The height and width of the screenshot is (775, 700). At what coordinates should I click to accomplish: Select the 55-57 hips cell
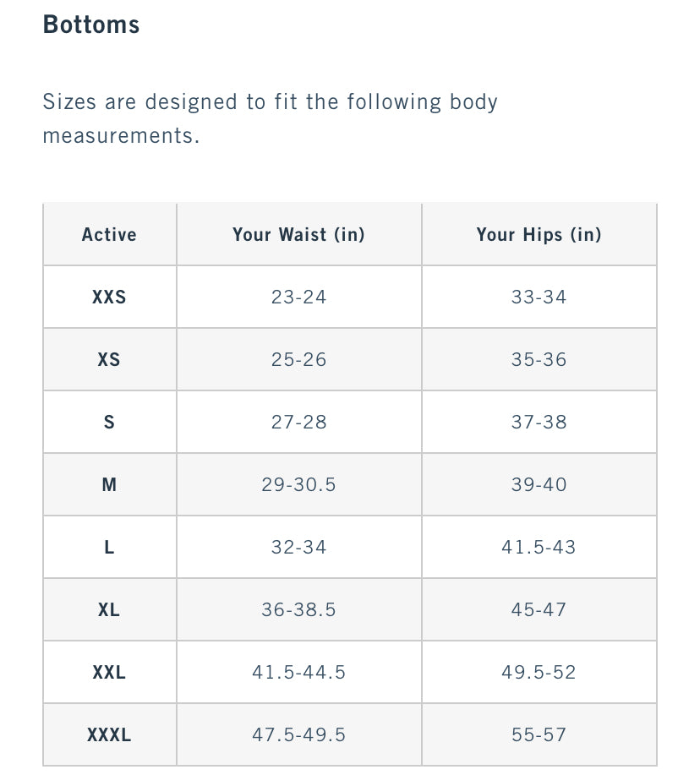click(x=539, y=735)
